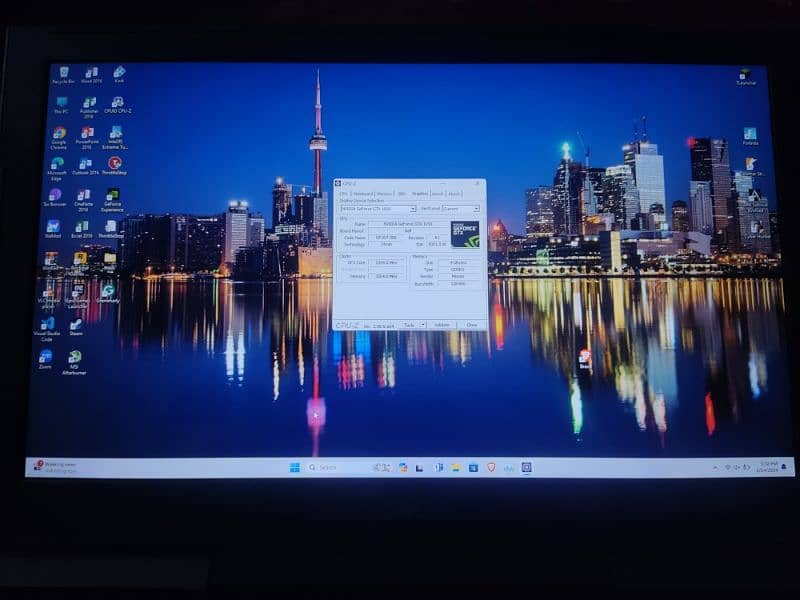Click the Validate button in CPU-Z
This screenshot has width=800, height=600.
tap(442, 325)
